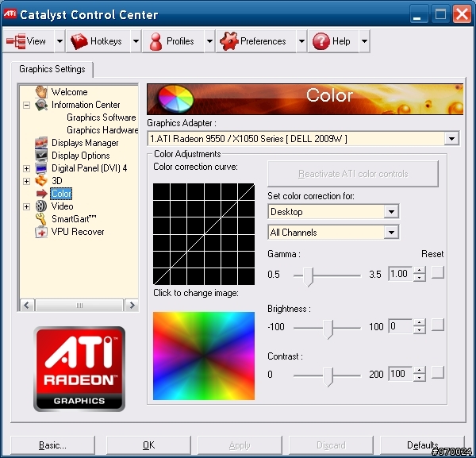Click the Gamma slider thumb

click(x=308, y=276)
